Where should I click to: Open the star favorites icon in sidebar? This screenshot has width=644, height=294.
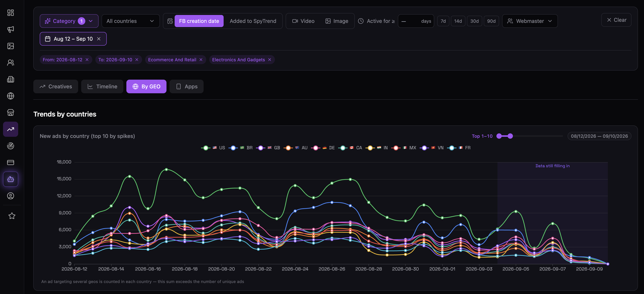pos(12,216)
